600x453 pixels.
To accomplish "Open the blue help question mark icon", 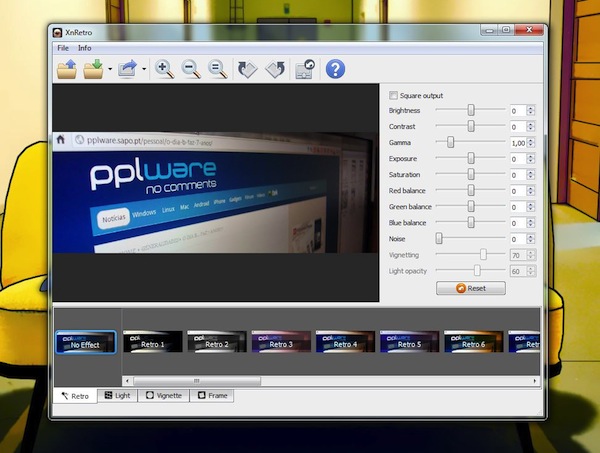I will [335, 69].
